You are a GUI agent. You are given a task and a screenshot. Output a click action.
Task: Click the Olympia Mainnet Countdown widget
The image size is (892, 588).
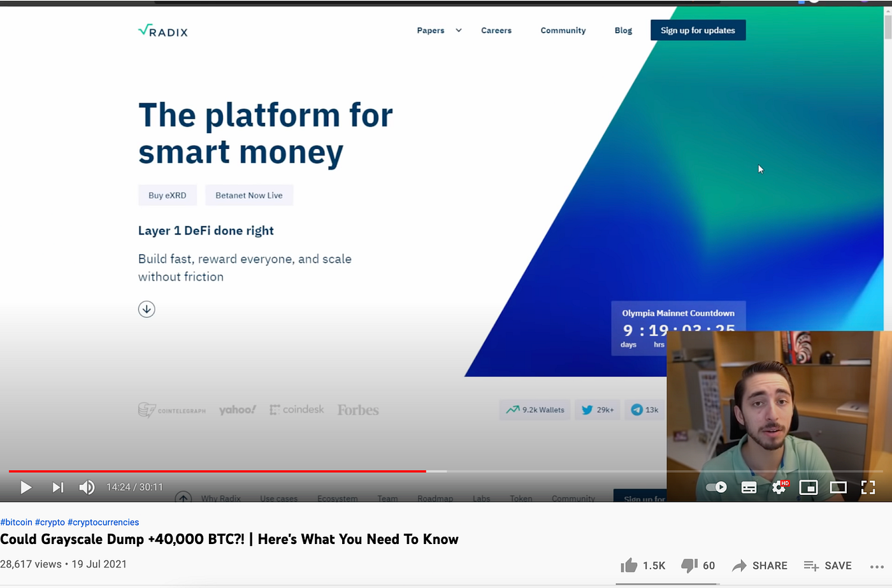coord(678,327)
